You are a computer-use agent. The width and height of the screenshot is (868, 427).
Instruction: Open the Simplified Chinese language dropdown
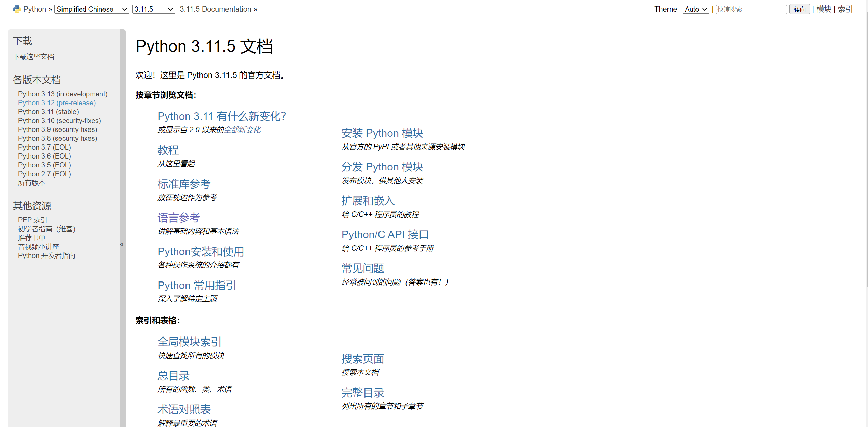click(x=92, y=9)
